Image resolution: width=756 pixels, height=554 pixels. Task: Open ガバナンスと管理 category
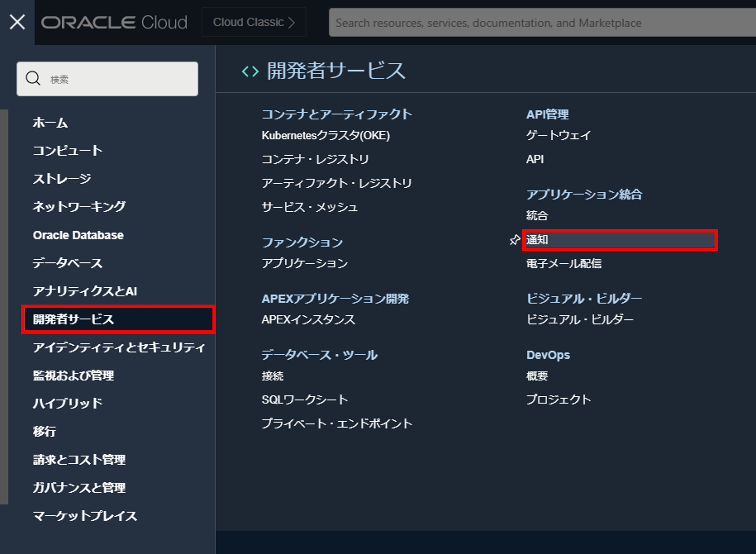tap(79, 488)
